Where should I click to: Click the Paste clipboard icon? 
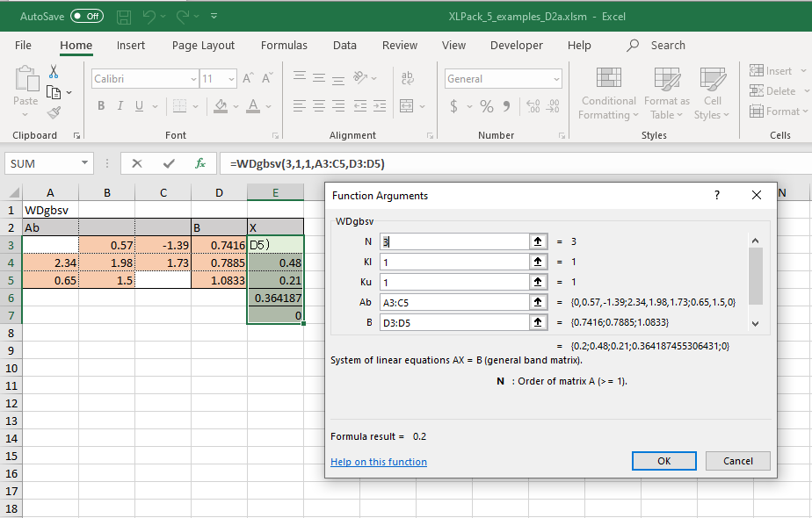25,79
